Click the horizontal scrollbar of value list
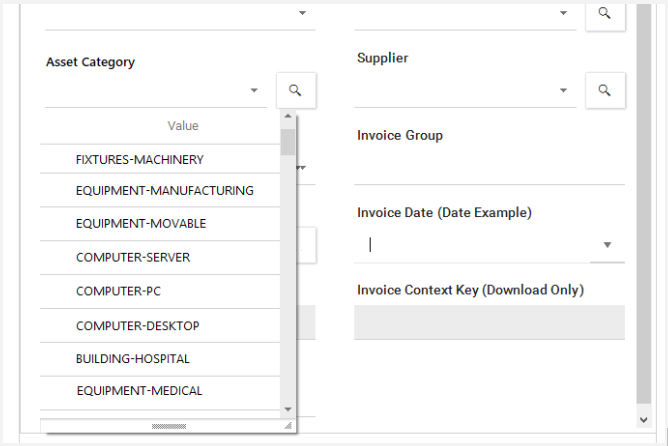The image size is (668, 446). [169, 426]
